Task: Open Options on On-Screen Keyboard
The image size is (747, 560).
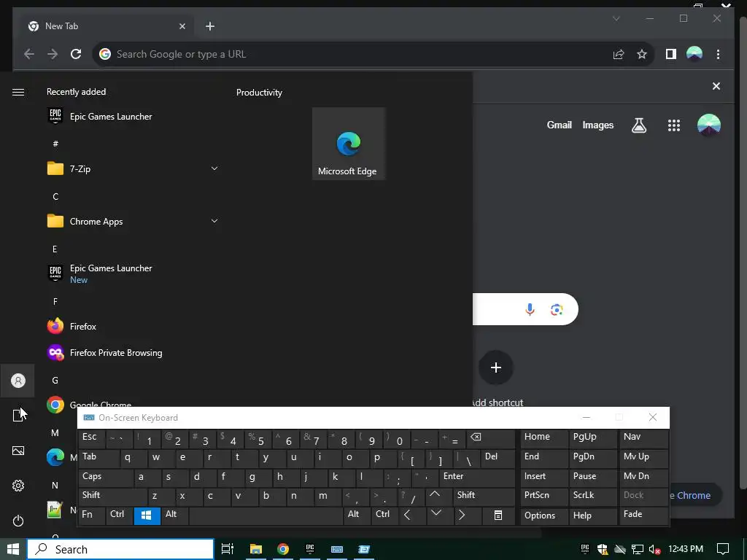Action: click(544, 517)
